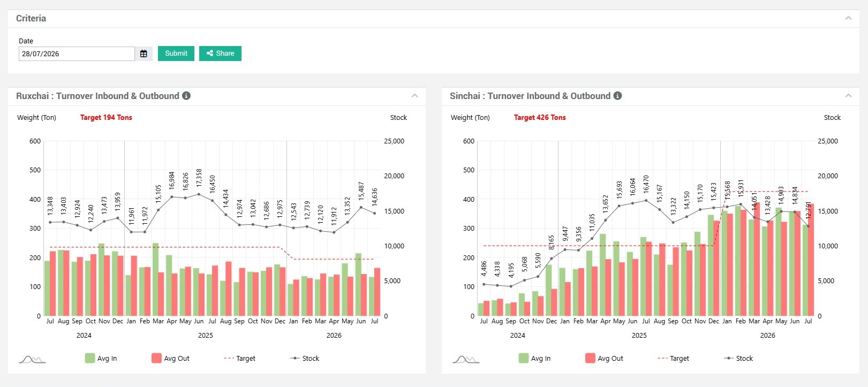Click the Ruxchai chart smoothing curve icon
The width and height of the screenshot is (868, 387).
[x=32, y=359]
